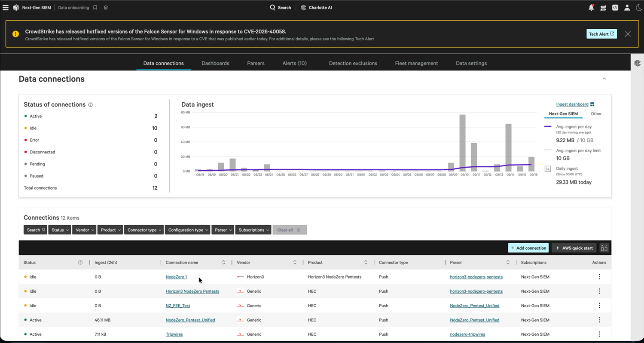Switch to Data connections tab
Image resolution: width=644 pixels, height=343 pixels.
(x=163, y=63)
